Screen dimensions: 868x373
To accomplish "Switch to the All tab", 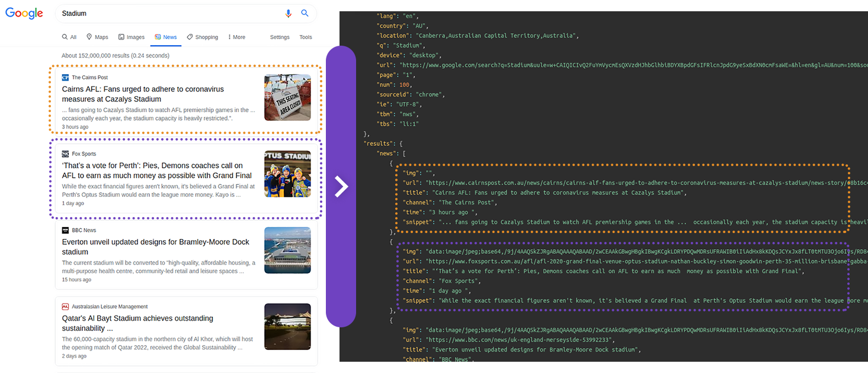I will [69, 37].
